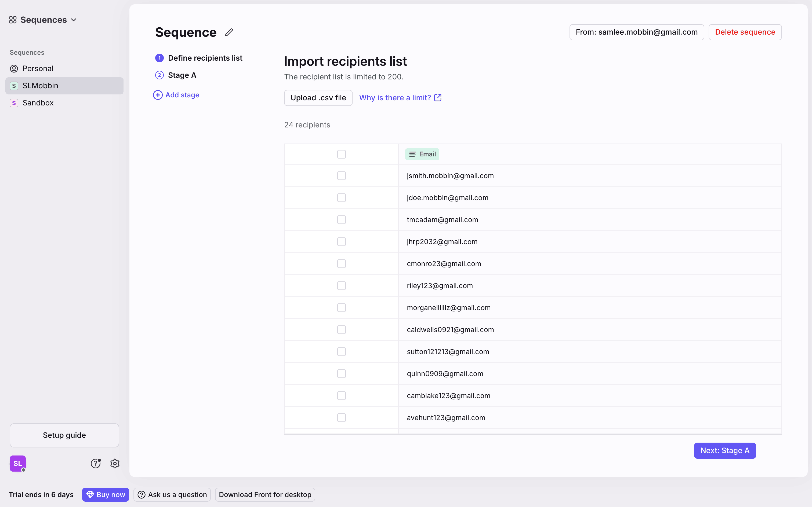This screenshot has height=507, width=812.
Task: Open the From sender address selector
Action: pyautogui.click(x=636, y=32)
